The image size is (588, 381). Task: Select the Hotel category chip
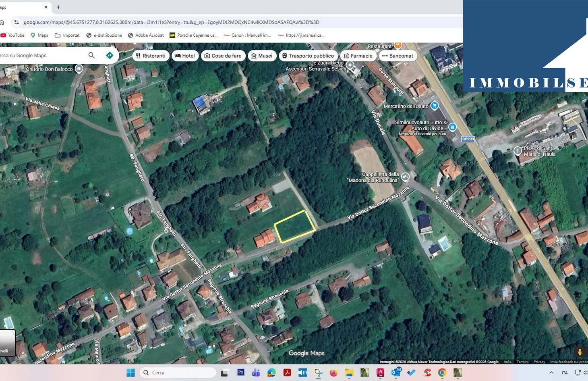pos(185,56)
